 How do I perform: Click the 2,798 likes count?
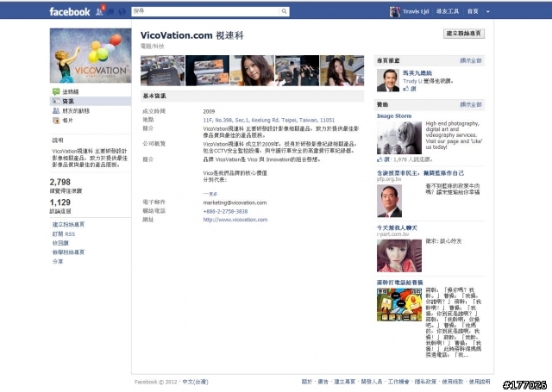pos(60,182)
